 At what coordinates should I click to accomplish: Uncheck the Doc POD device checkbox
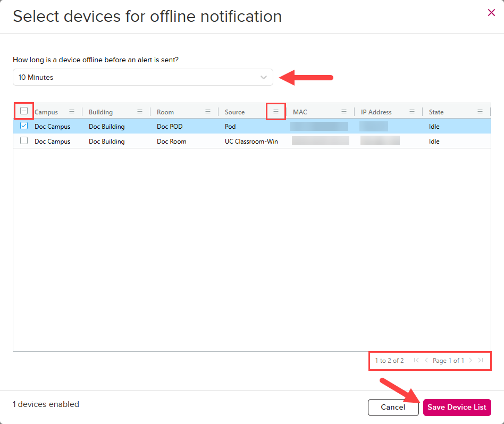click(x=24, y=126)
